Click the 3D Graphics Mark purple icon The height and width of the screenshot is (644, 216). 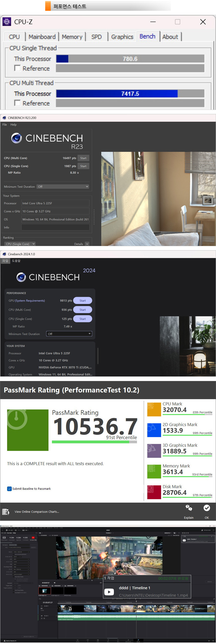[154, 451]
